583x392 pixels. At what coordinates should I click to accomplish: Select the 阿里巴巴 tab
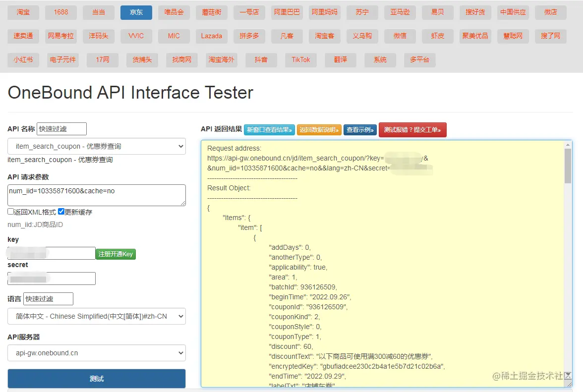pos(287,12)
